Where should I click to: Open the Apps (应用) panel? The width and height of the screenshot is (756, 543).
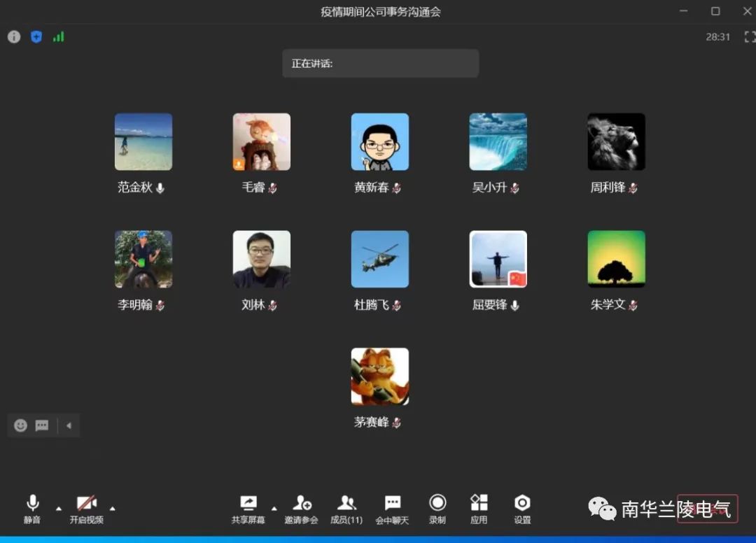coord(479,508)
